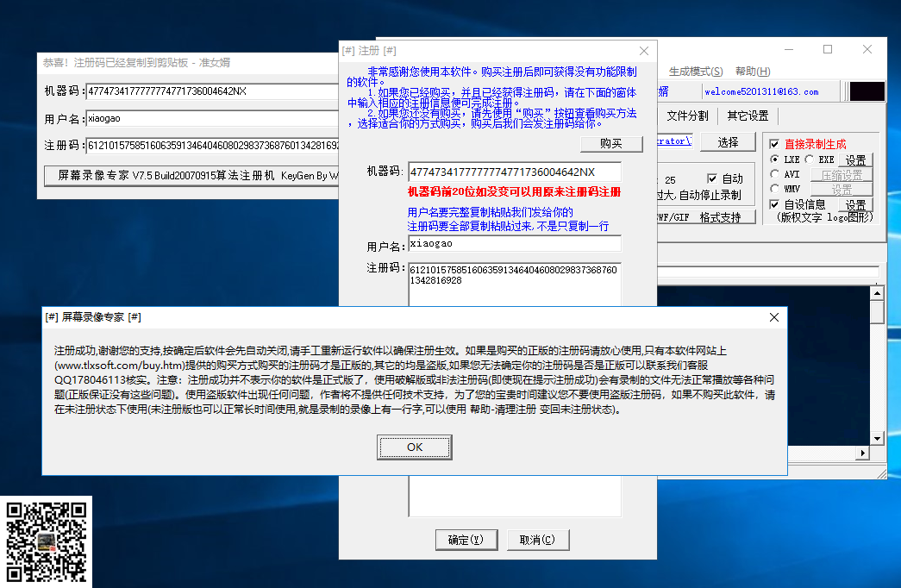
Task: Toggle the 自设信息 copyright info checkbox
Action: pyautogui.click(x=774, y=203)
